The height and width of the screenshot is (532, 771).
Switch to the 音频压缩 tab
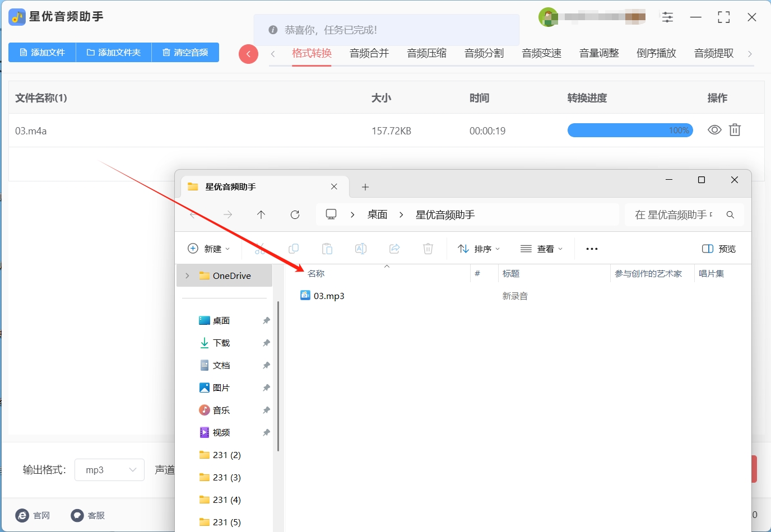427,53
